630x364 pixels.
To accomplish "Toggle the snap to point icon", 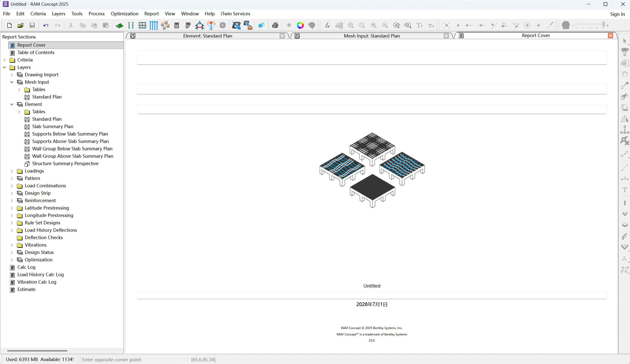I will (458, 26).
